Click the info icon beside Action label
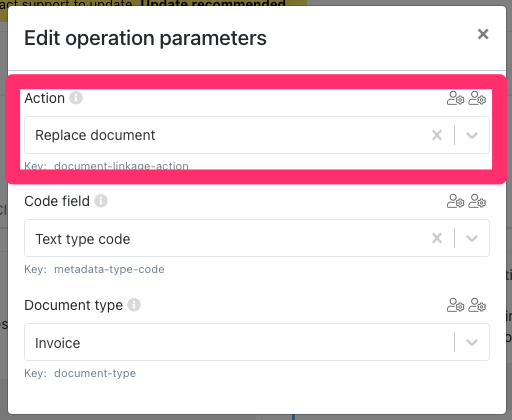512x420 pixels. click(x=76, y=98)
